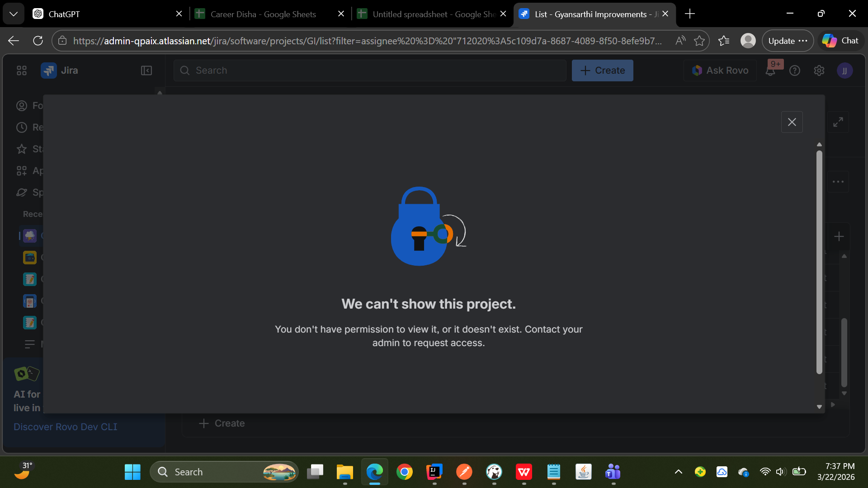The height and width of the screenshot is (488, 868).
Task: Open the browser tab list dropdown
Action: [x=14, y=14]
